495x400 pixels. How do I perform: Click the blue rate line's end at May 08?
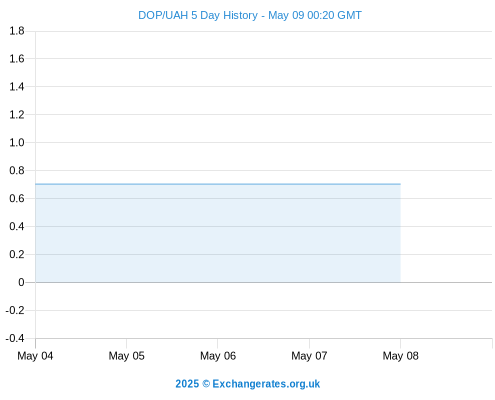tap(400, 184)
